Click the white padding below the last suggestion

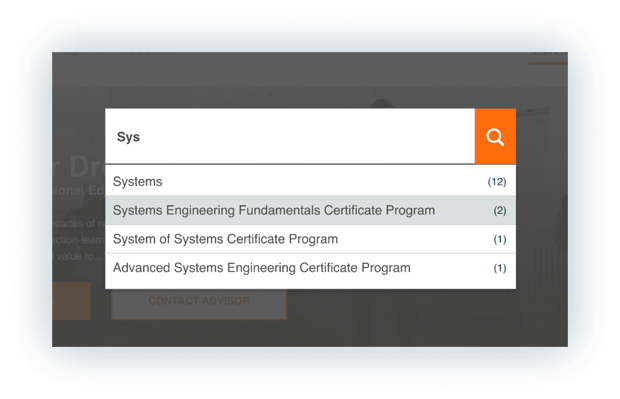(310, 285)
